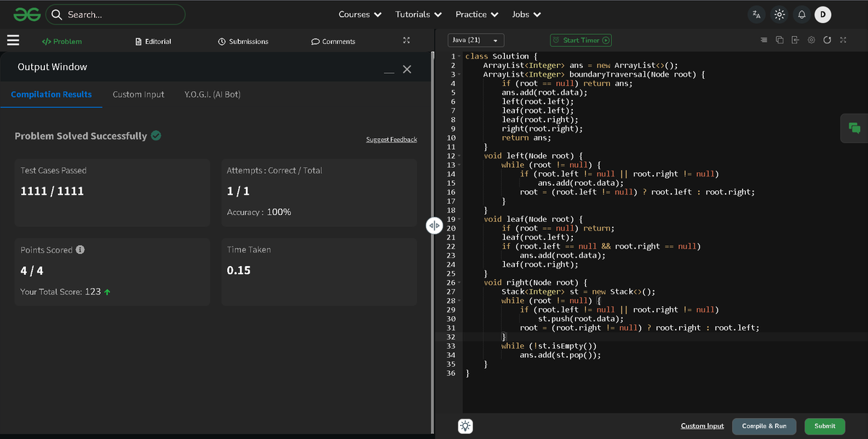This screenshot has height=439, width=868.
Task: Click the copy code icon
Action: coord(780,40)
